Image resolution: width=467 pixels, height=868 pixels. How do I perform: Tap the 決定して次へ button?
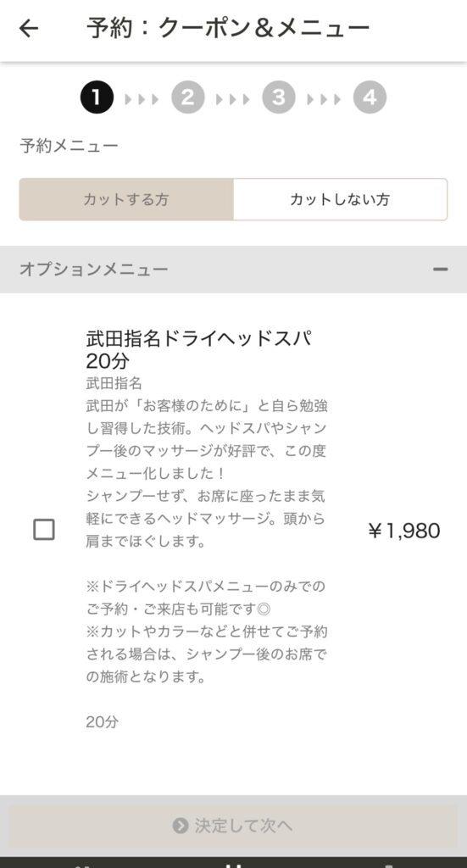pyautogui.click(x=234, y=826)
